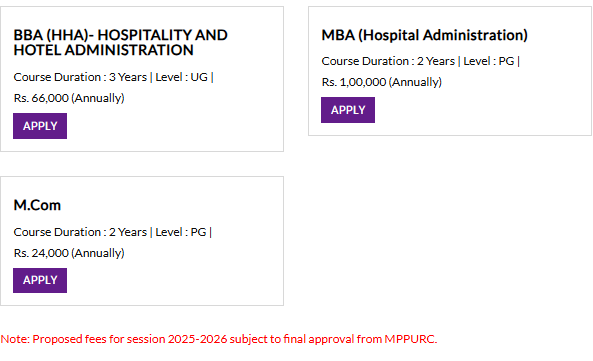Image resolution: width=593 pixels, height=361 pixels.
Task: Select the M.Com course duration 2 Years text
Action: click(x=128, y=232)
